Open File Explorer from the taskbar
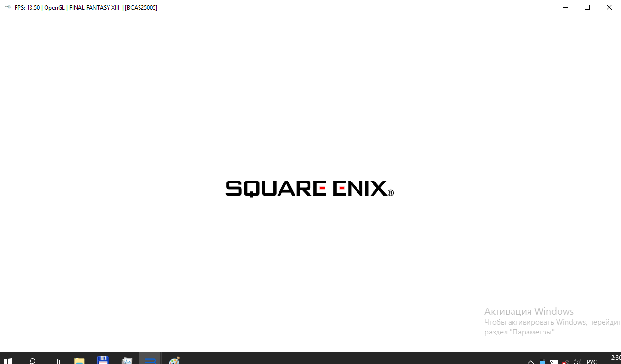 pos(79,360)
